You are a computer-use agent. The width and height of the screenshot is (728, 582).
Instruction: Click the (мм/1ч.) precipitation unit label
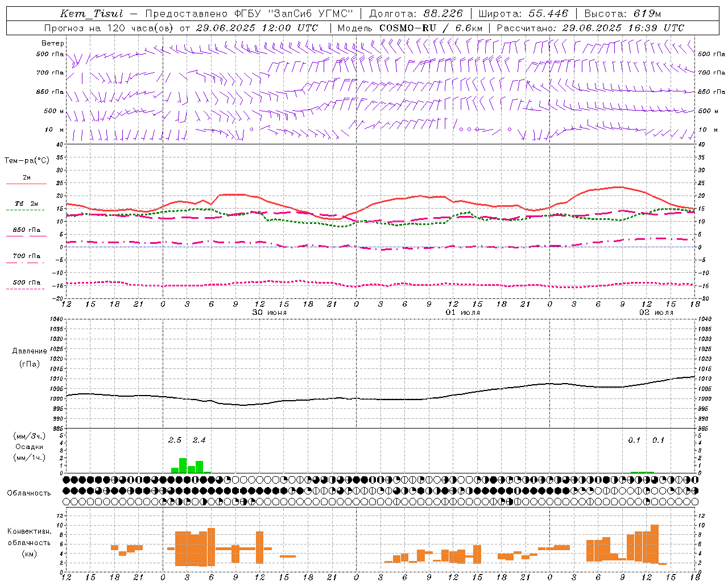30,458
